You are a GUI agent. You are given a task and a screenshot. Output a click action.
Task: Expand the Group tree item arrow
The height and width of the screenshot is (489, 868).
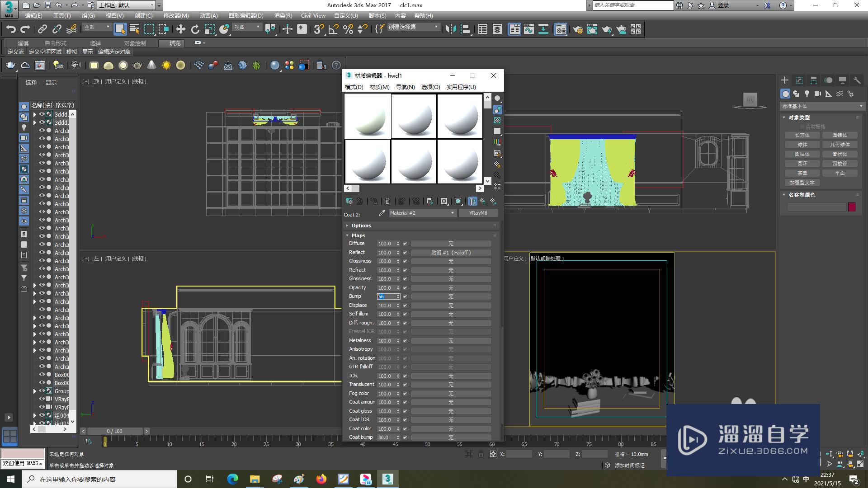coord(35,391)
